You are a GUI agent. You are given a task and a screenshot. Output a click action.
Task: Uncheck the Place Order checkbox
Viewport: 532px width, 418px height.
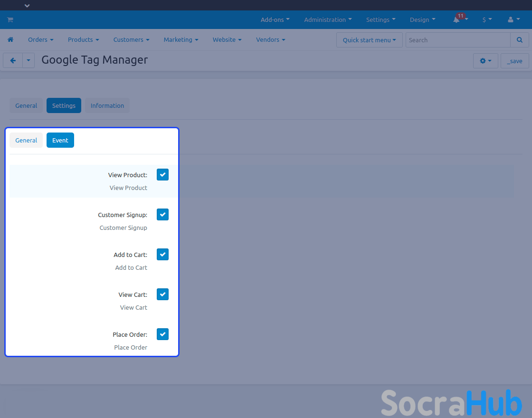point(162,334)
